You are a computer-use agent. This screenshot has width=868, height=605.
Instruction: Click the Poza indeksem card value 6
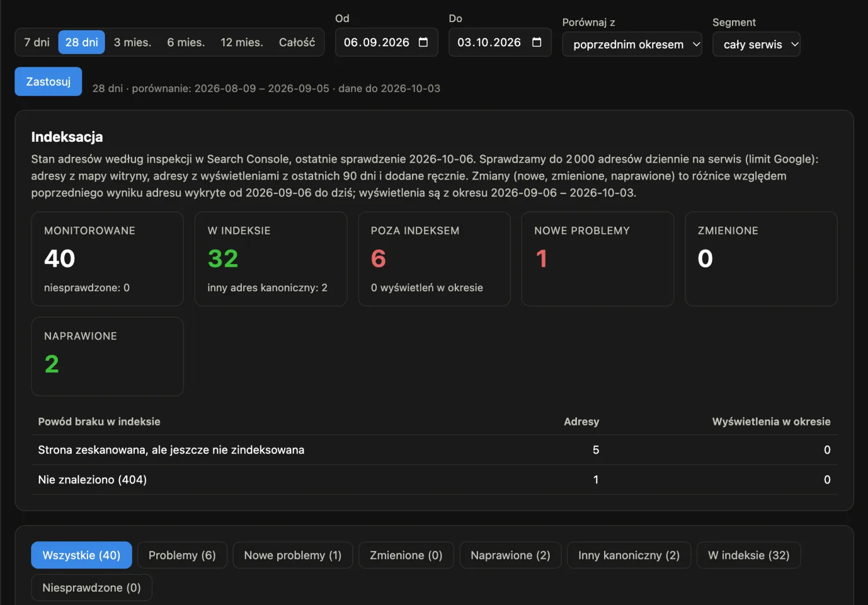[378, 258]
